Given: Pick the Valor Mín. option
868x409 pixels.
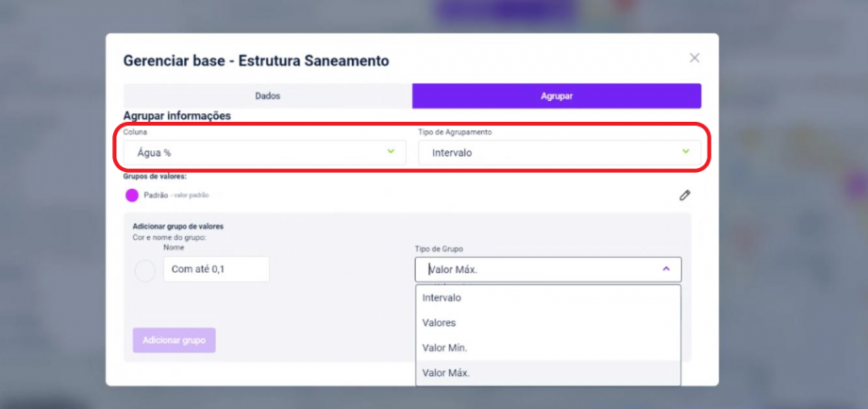Looking at the screenshot, I should tap(445, 348).
